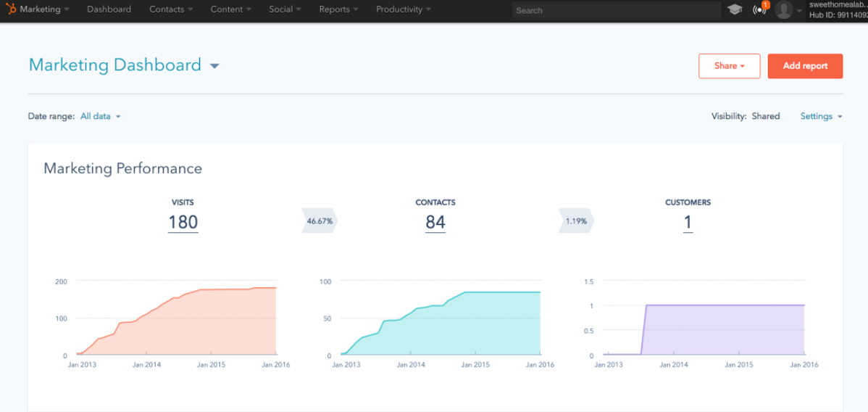Expand the account menu arrow beside avatar
Screen dimensions: 868x412
(x=798, y=10)
